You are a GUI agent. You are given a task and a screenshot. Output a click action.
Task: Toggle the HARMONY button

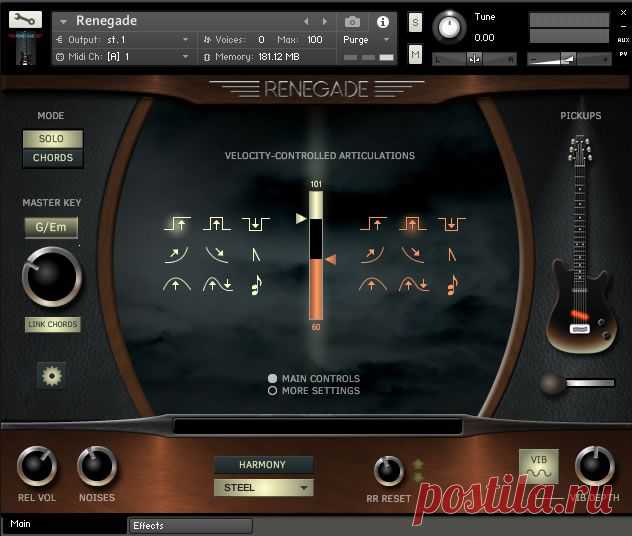click(x=264, y=465)
